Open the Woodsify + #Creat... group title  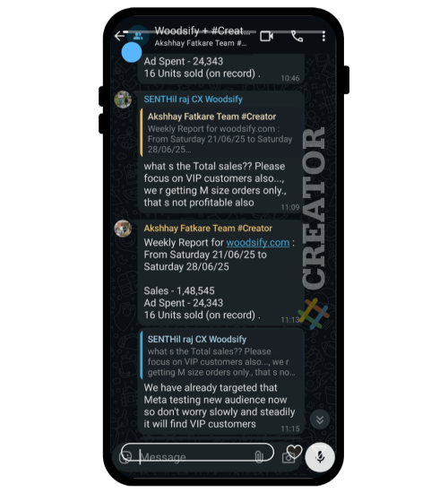pyautogui.click(x=202, y=30)
